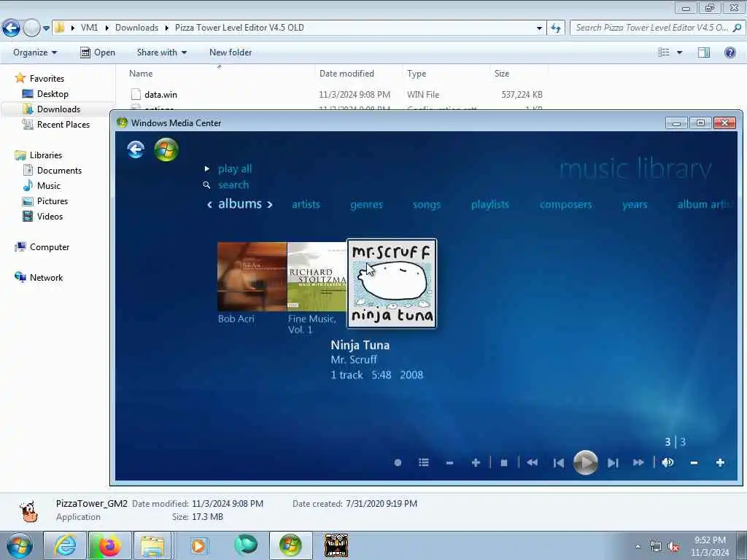Decrease volume with minus button

694,462
